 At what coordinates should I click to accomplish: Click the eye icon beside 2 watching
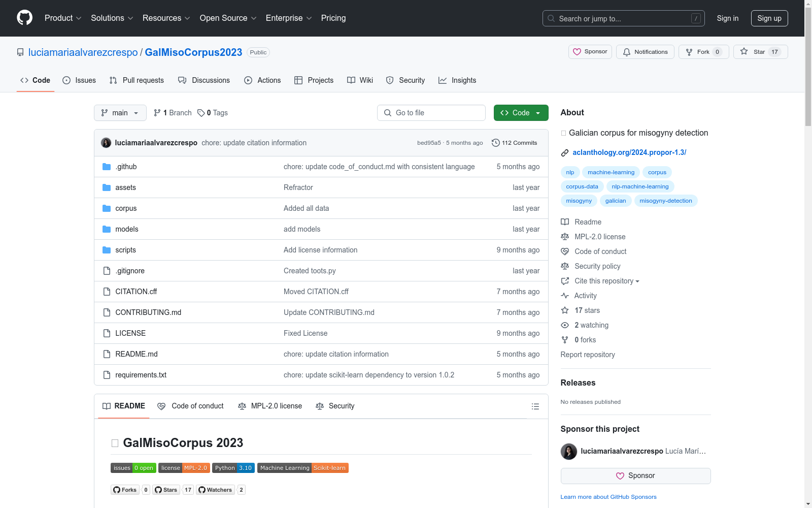pos(565,325)
